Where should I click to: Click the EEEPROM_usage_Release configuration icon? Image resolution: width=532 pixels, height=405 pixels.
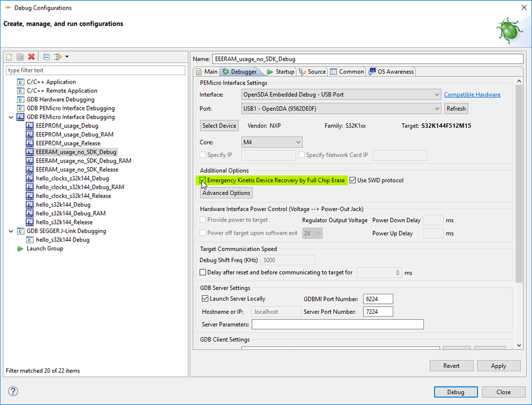(30, 143)
